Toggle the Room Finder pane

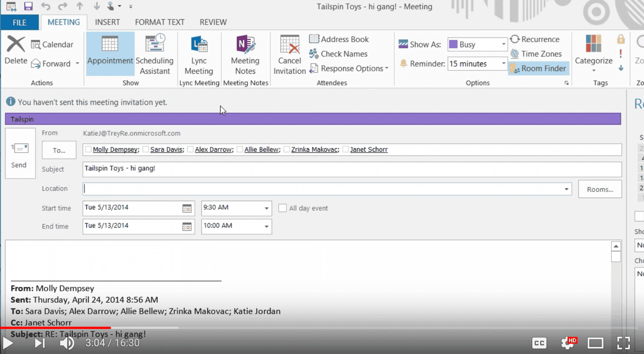click(x=538, y=69)
